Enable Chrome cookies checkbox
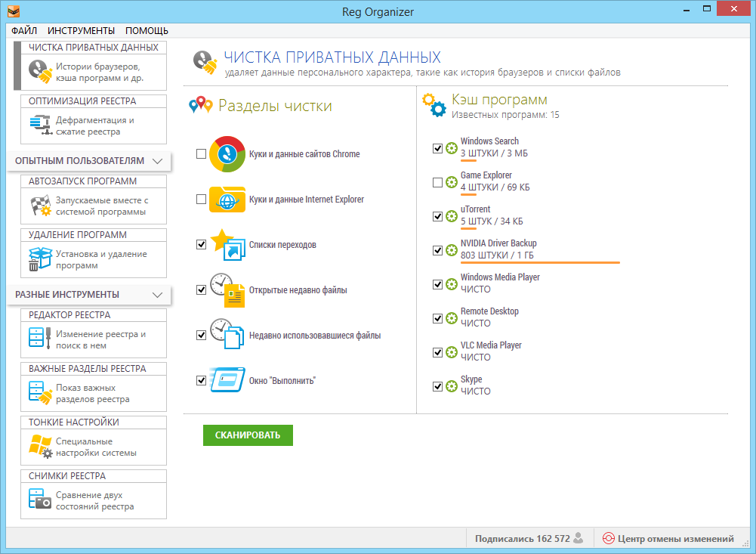This screenshot has width=756, height=554. 202,154
